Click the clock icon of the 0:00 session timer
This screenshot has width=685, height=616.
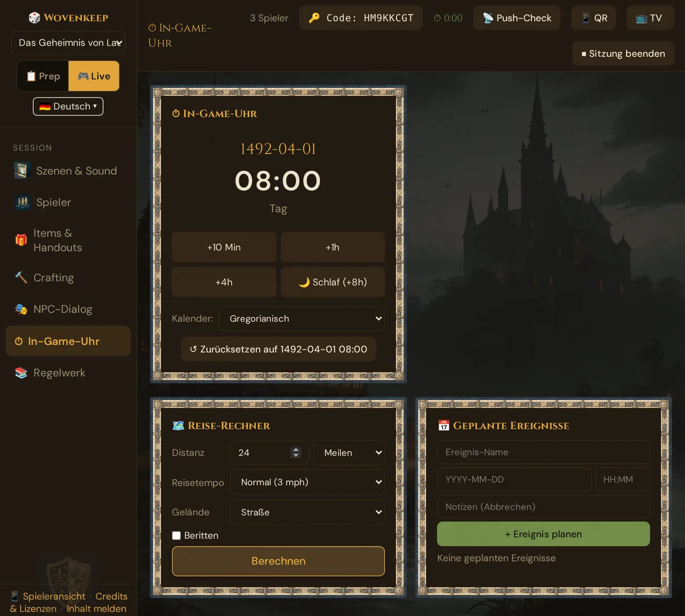tap(437, 18)
